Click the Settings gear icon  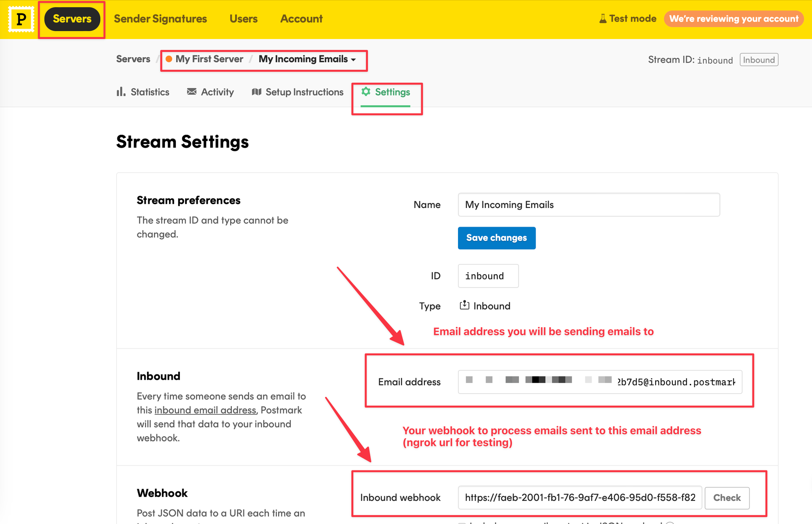point(366,91)
